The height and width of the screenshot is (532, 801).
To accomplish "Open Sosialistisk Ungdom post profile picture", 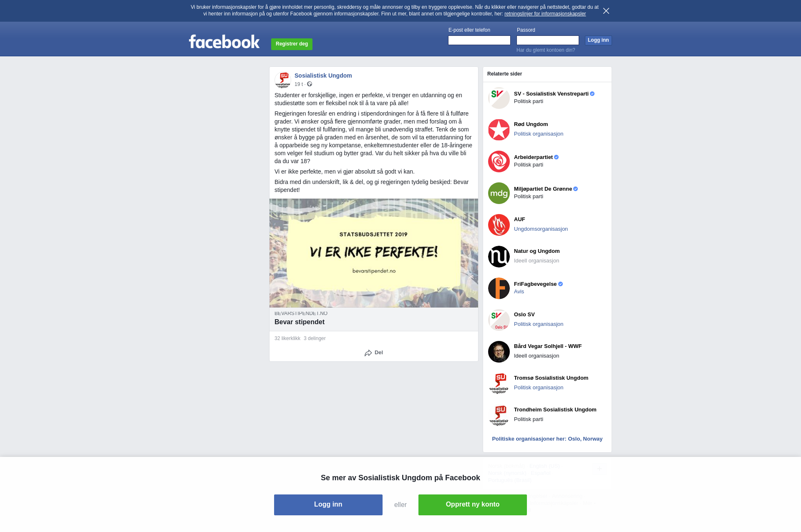I will [283, 80].
